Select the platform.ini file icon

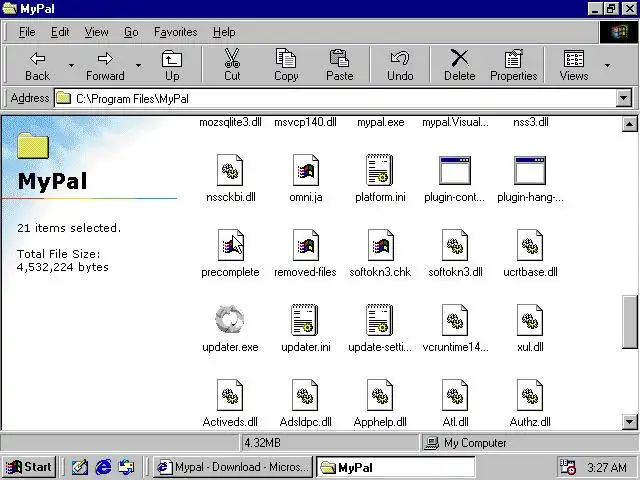(x=380, y=170)
